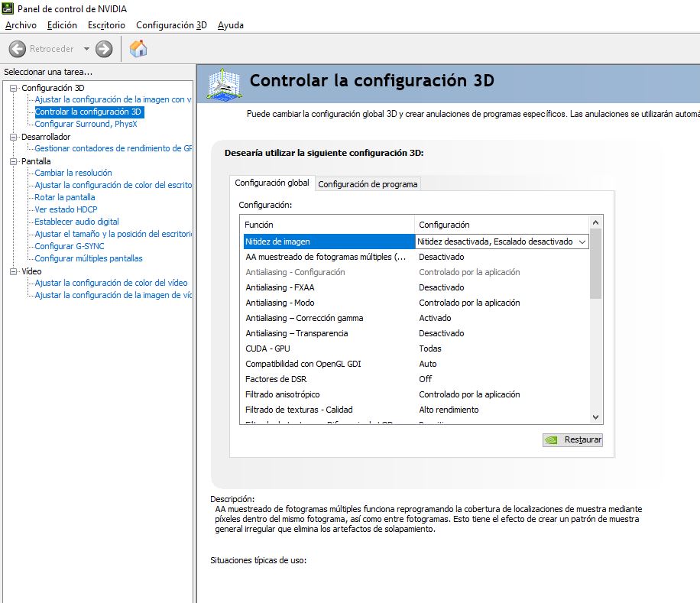
Task: Select the Filtrado anisotrópico row
Action: click(416, 394)
